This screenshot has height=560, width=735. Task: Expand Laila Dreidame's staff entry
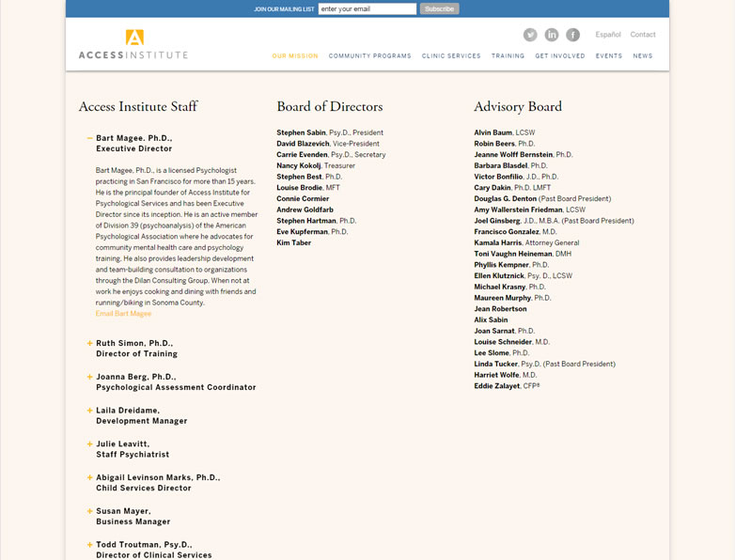pyautogui.click(x=90, y=411)
